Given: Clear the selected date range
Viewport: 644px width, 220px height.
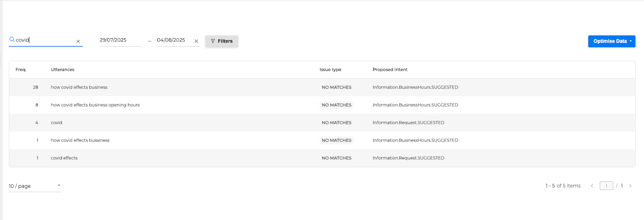Looking at the screenshot, I should point(196,41).
